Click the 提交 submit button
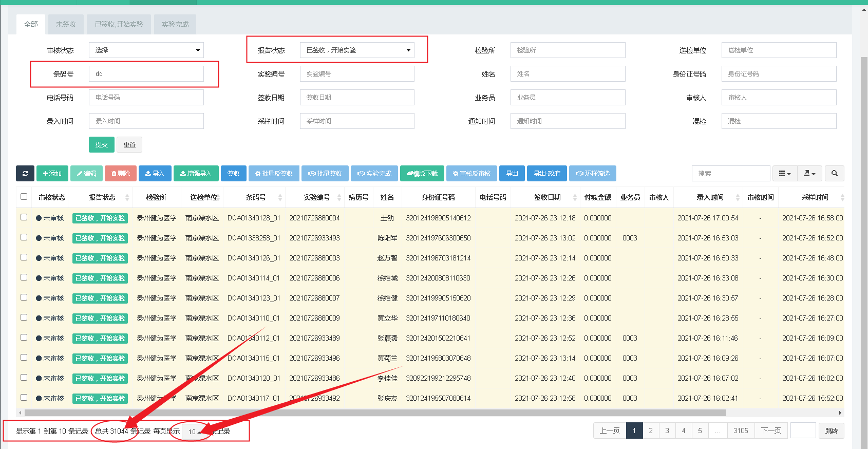This screenshot has height=449, width=868. click(102, 145)
